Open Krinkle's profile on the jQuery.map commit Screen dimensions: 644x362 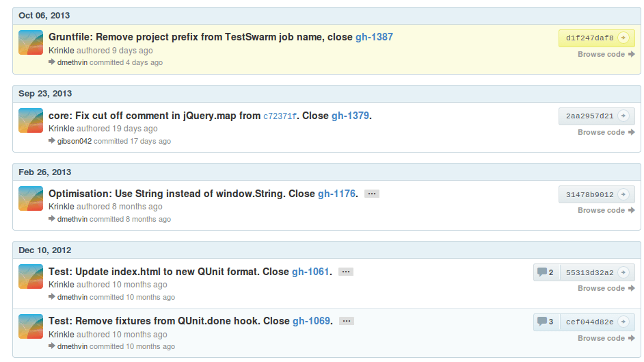click(x=62, y=129)
